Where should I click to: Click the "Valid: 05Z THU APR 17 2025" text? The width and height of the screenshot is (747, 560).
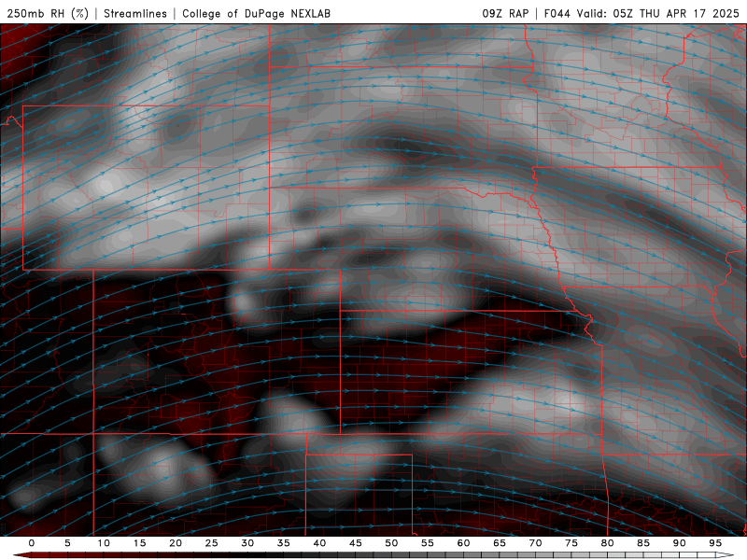(x=658, y=13)
